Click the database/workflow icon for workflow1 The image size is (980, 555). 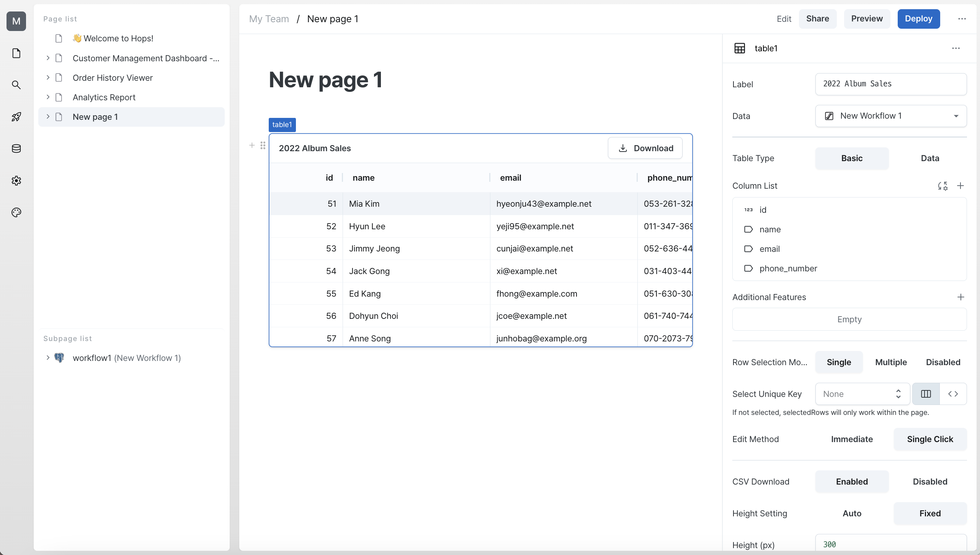(x=59, y=357)
